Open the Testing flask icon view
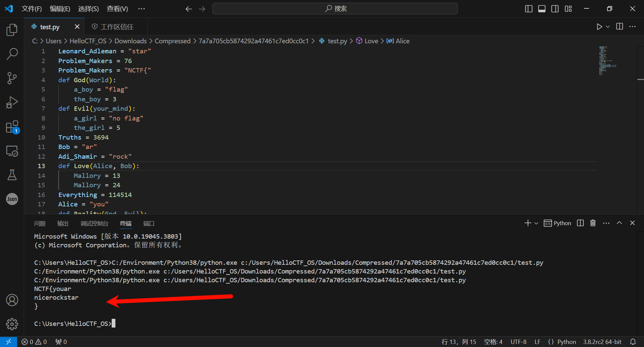Screen dimensions: 644x347 pos(12,175)
